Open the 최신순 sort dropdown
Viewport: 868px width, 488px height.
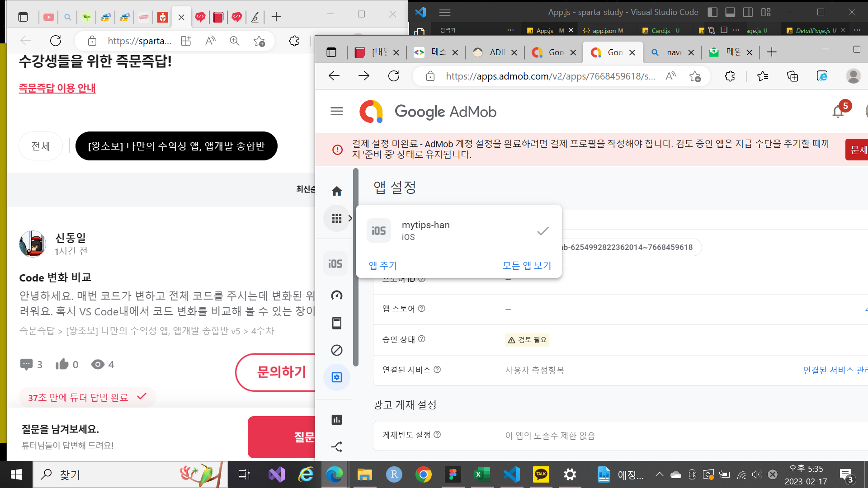pyautogui.click(x=306, y=189)
